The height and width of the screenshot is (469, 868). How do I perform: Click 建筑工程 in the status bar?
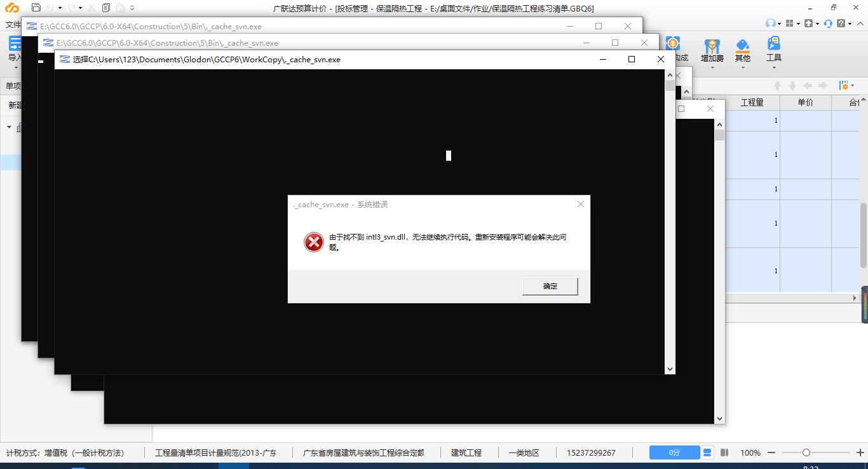click(x=466, y=453)
